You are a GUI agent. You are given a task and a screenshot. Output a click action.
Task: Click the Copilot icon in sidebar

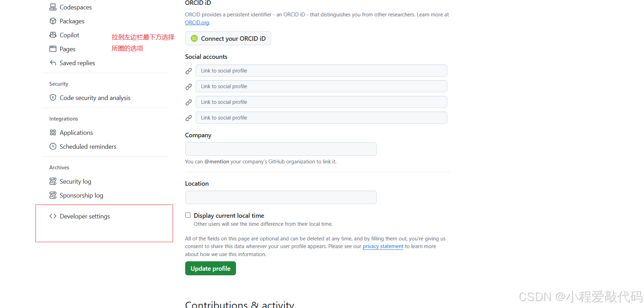click(53, 35)
